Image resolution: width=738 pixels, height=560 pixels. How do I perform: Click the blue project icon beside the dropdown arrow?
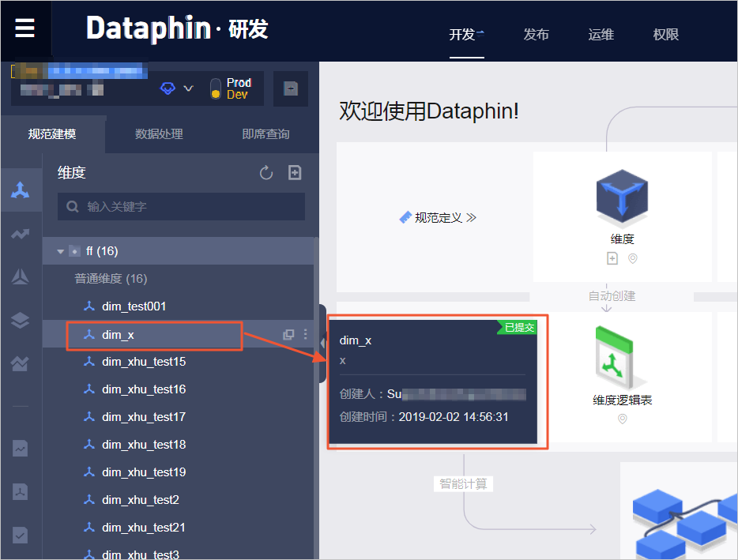pyautogui.click(x=168, y=88)
